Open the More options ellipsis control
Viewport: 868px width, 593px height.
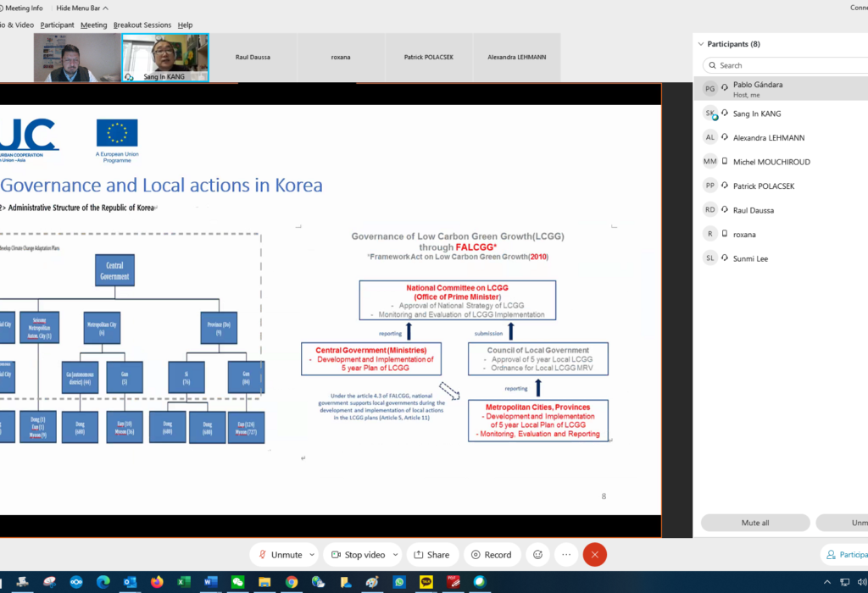click(x=565, y=554)
